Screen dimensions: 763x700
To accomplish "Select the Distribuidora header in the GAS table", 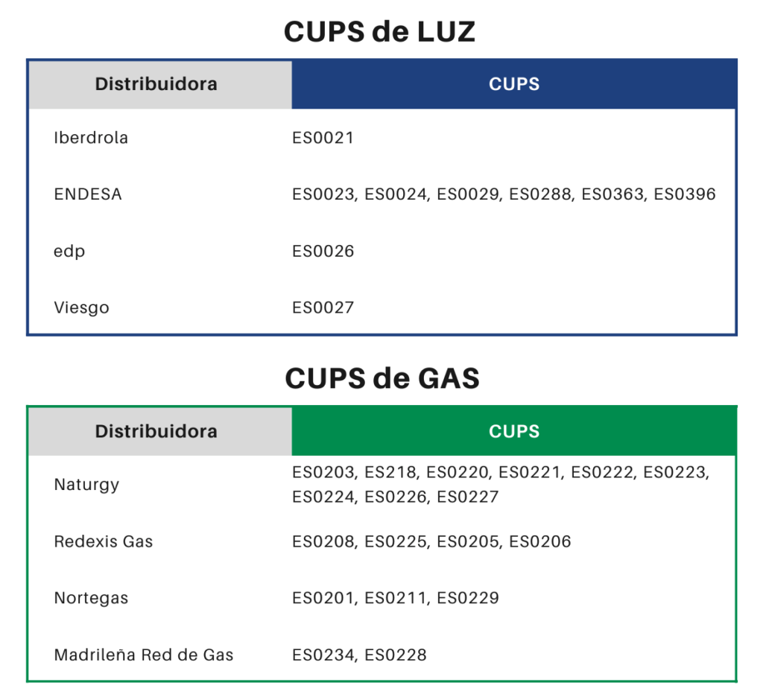I will click(156, 431).
